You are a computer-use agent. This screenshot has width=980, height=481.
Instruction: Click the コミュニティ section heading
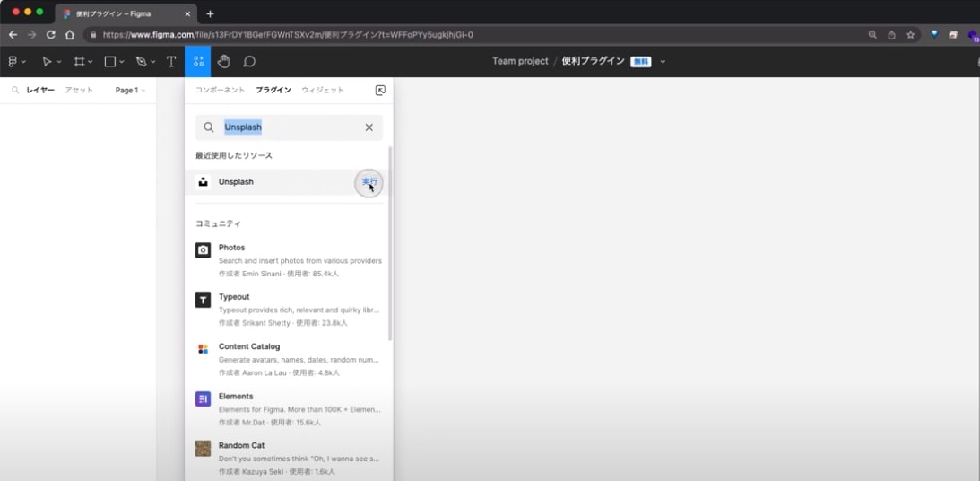coord(218,223)
